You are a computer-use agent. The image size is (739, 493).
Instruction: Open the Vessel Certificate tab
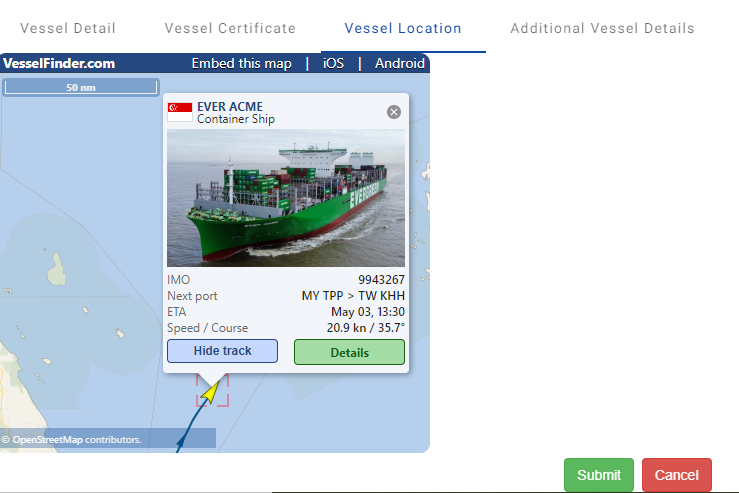click(230, 28)
